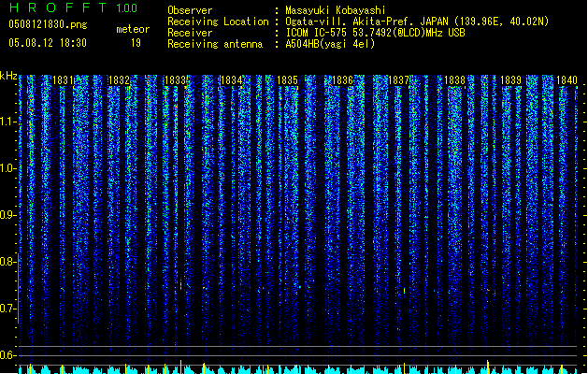Click the 0.6 kHz axis tick label
The width and height of the screenshot is (588, 374).
pyautogui.click(x=7, y=355)
